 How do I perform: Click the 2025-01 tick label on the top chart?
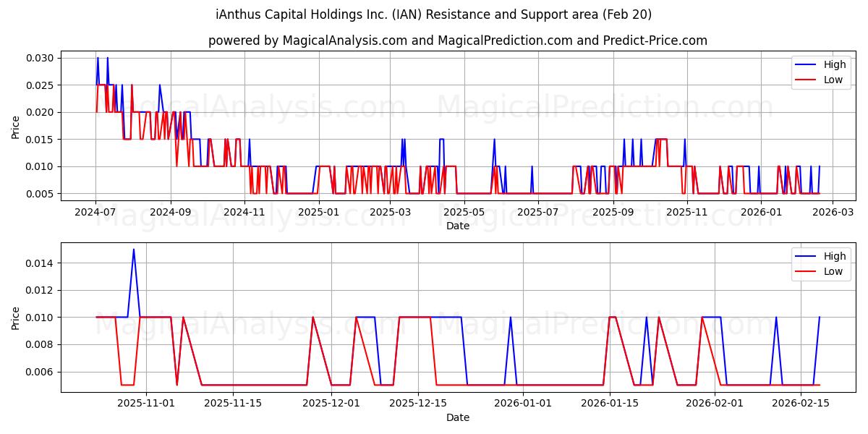(x=318, y=212)
